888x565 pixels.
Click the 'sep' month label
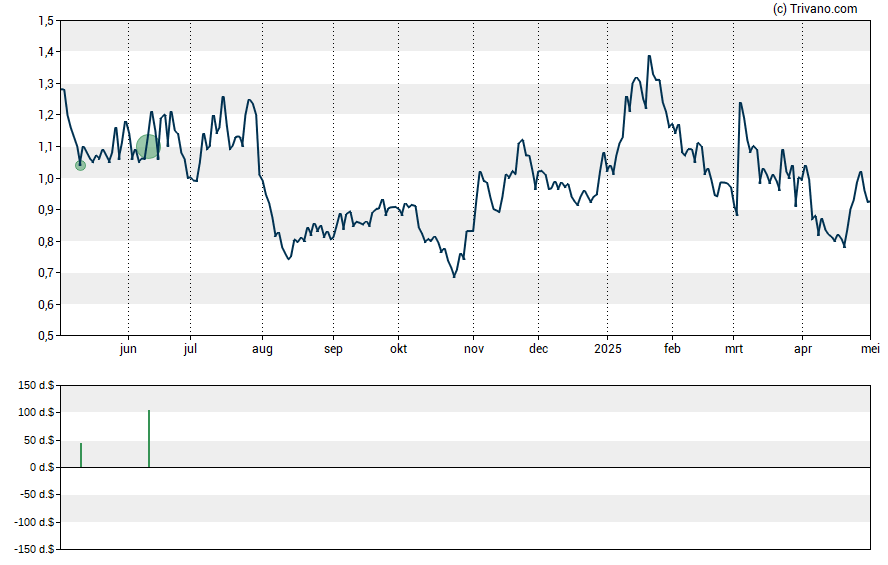[x=333, y=349]
